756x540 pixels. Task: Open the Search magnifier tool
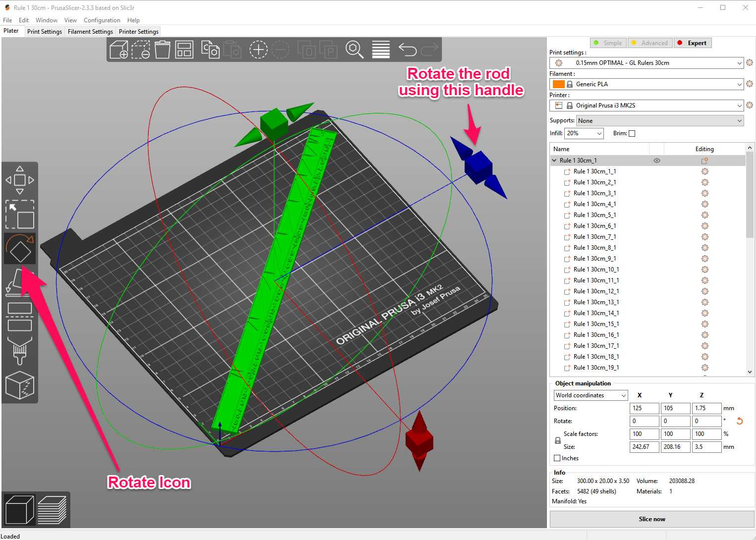tap(355, 50)
